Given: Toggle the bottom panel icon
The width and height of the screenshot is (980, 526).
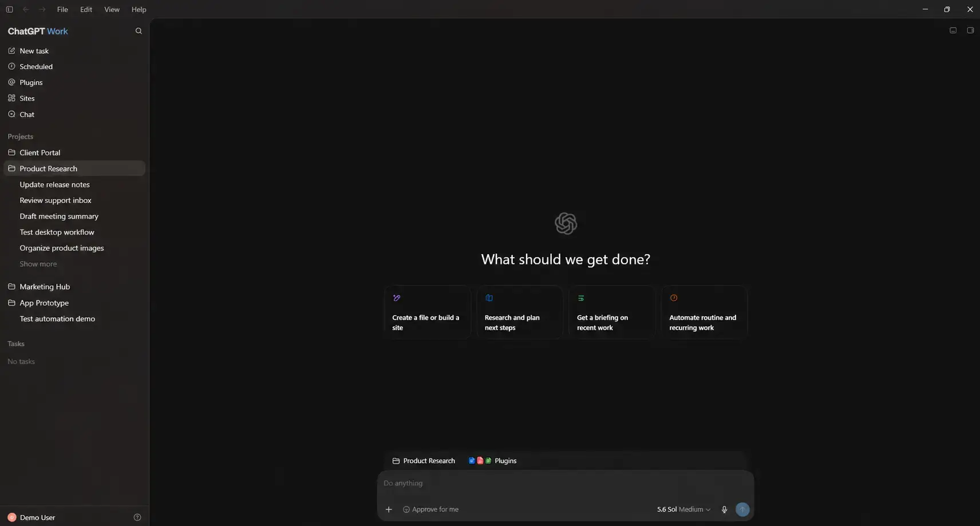Looking at the screenshot, I should (x=953, y=30).
